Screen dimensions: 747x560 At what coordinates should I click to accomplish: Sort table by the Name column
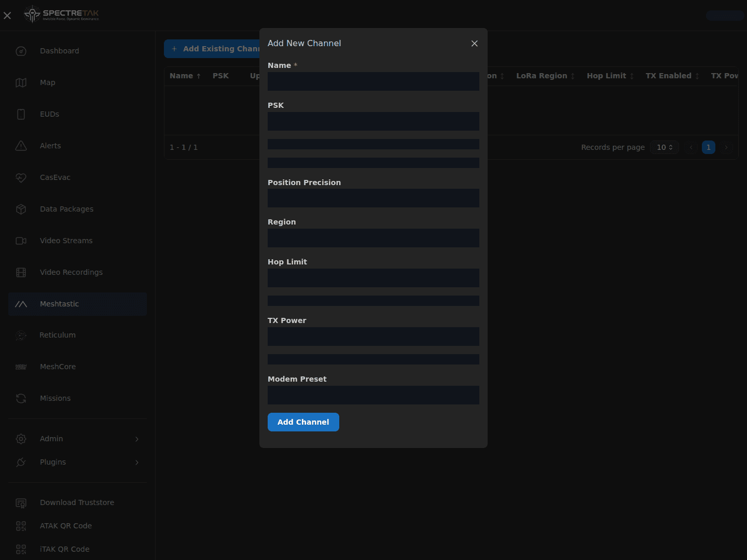tap(185, 76)
